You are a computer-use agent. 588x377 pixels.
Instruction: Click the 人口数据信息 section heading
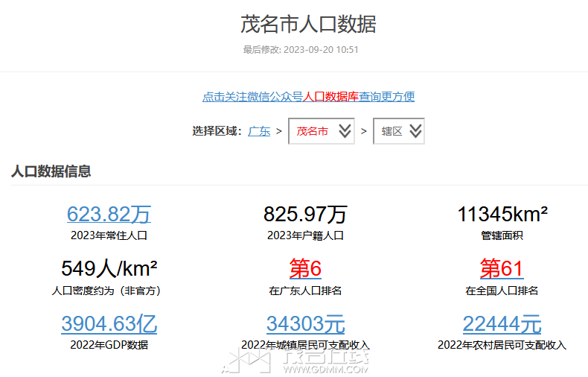coord(51,171)
